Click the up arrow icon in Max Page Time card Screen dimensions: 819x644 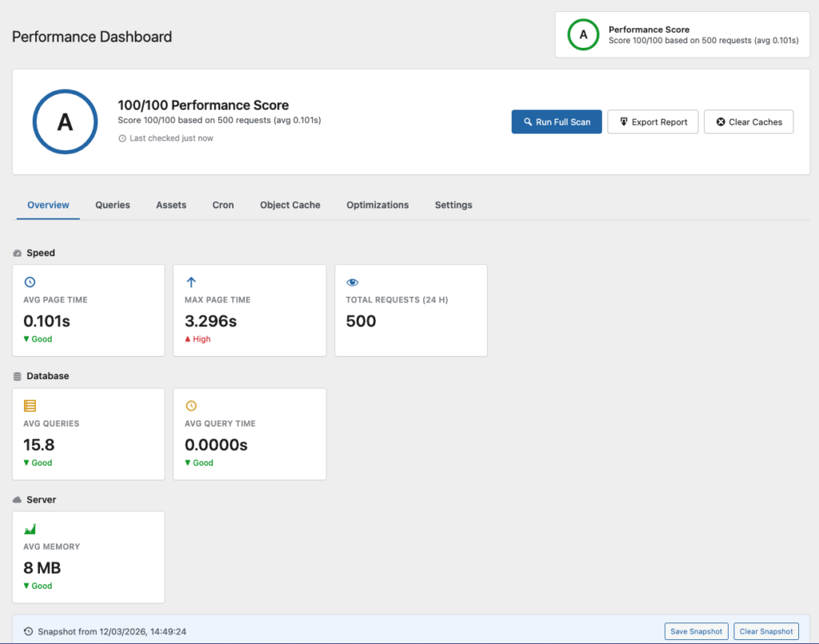191,282
